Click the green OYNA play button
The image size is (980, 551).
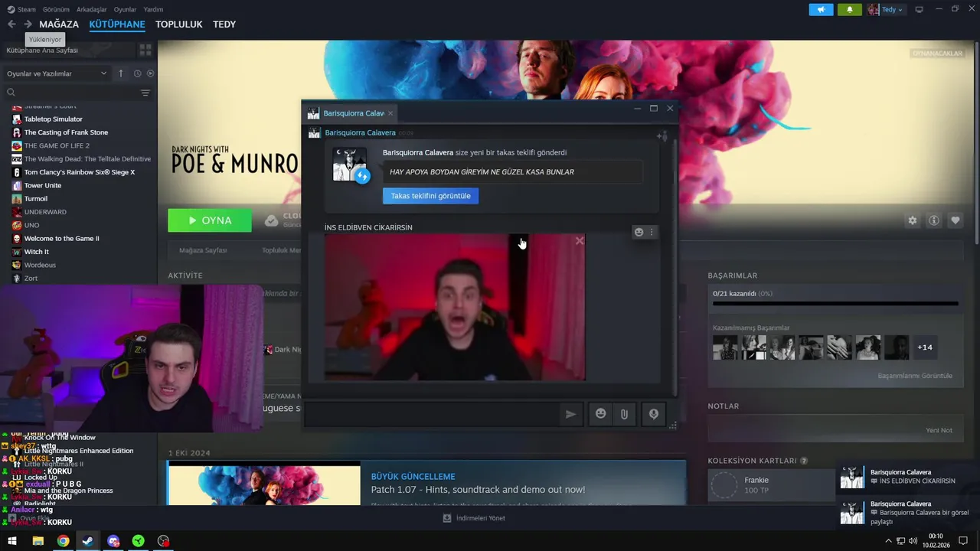210,220
